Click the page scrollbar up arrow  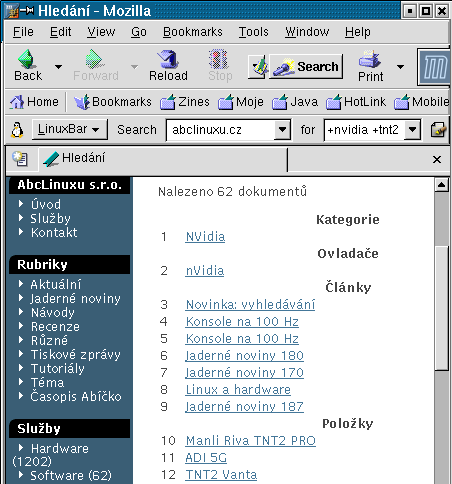(441, 185)
